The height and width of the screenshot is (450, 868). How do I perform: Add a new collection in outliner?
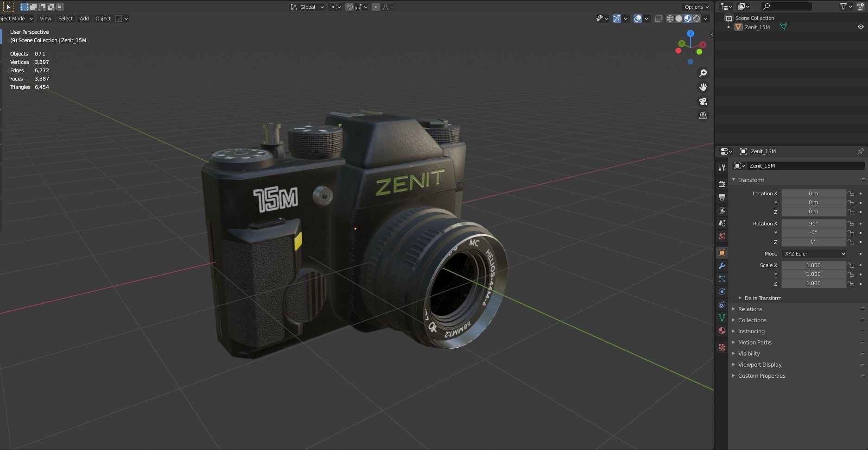coord(861,6)
